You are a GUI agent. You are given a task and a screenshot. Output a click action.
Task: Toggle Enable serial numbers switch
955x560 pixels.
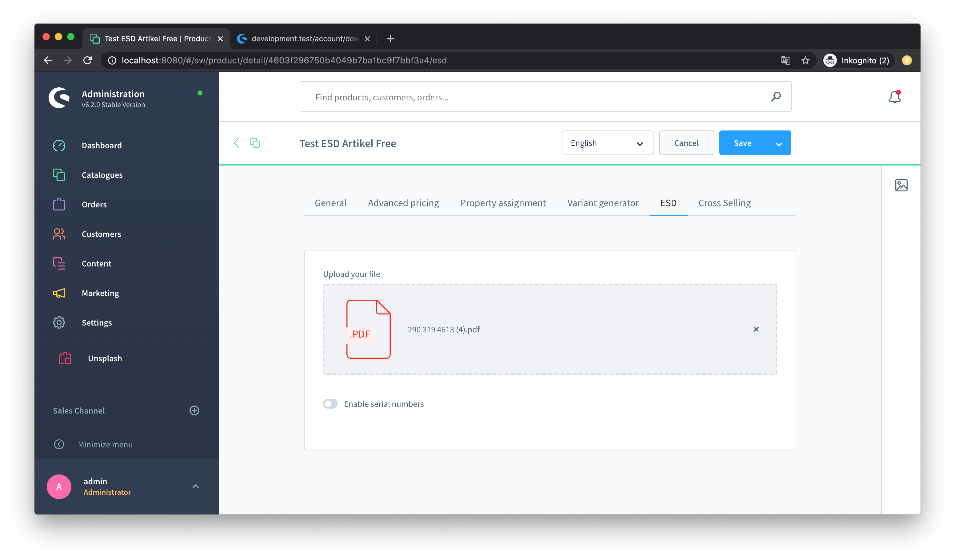tap(330, 404)
